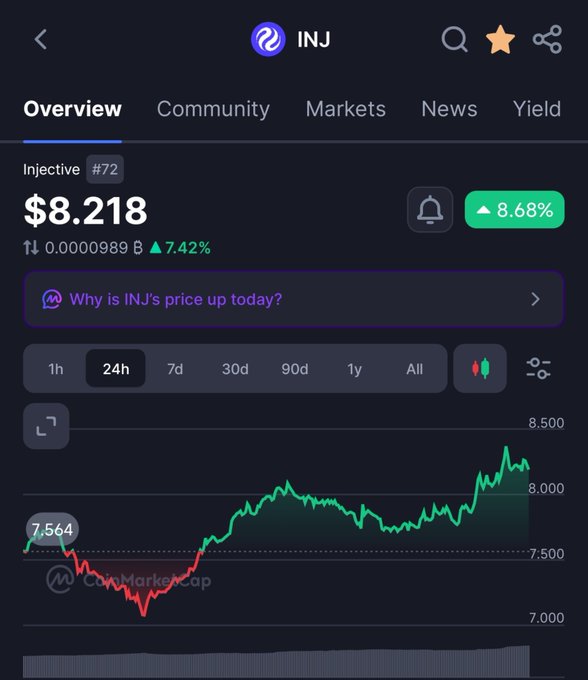The height and width of the screenshot is (680, 588).
Task: Select the 7d chart range
Action: tap(175, 369)
